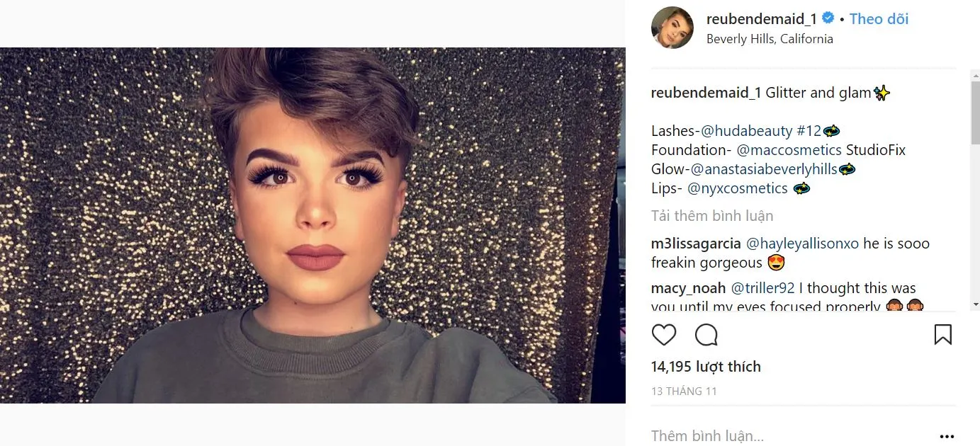Visit commenter m3lissagarcia's profile
Viewport: 980px width, 446px height.
pos(697,244)
